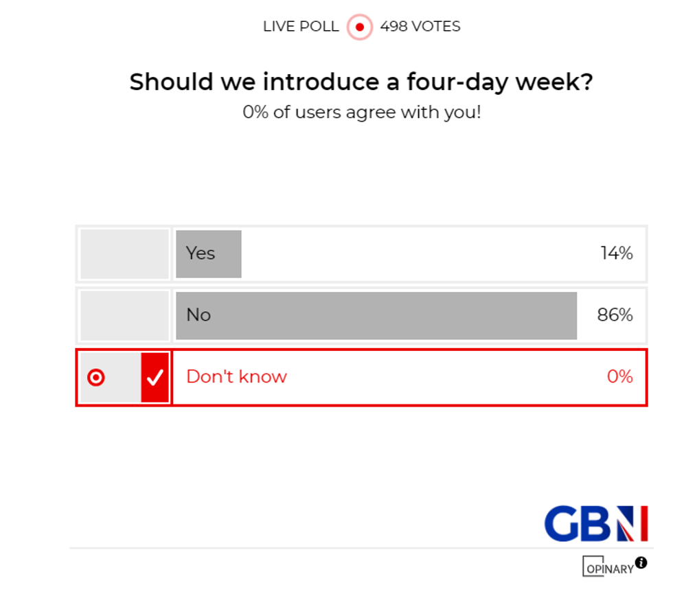The image size is (673, 616).
Task: Click the GBN news logo
Action: point(596,523)
